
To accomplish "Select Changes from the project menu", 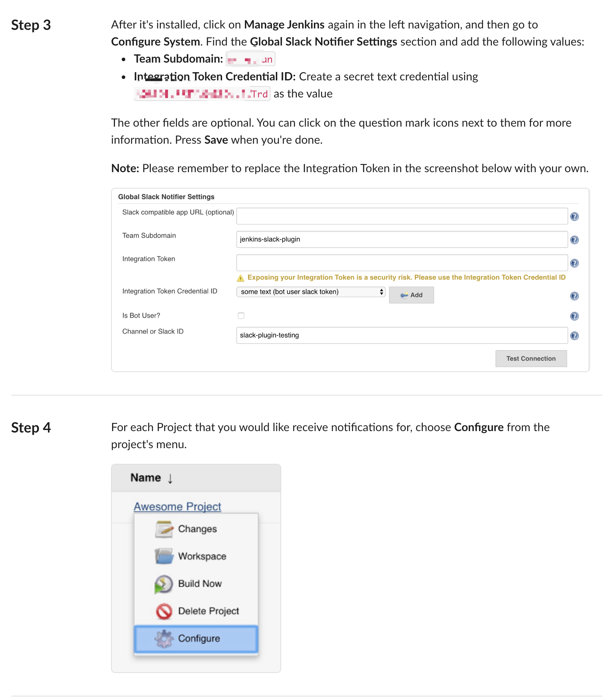I will 197,529.
